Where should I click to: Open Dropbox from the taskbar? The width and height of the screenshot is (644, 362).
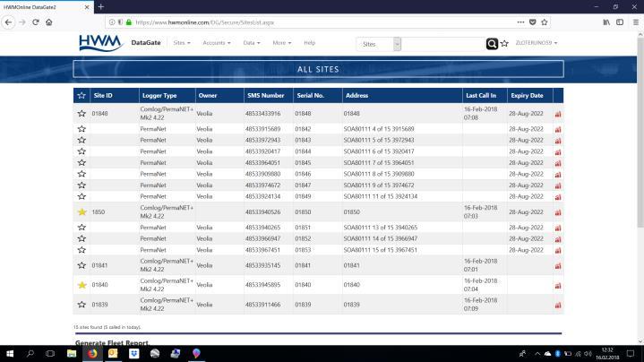pos(133,353)
